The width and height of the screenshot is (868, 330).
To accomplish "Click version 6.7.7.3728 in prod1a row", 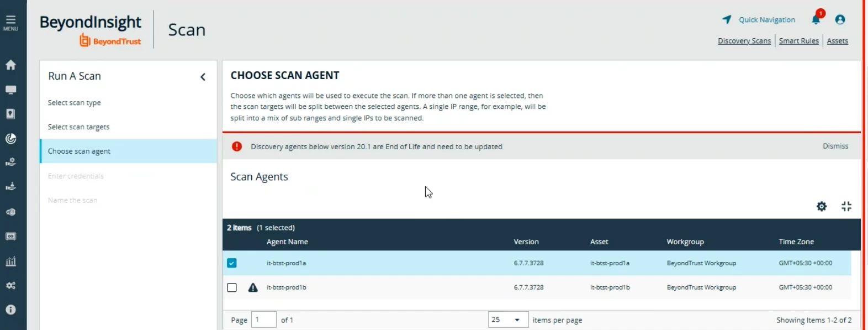I will pyautogui.click(x=528, y=263).
